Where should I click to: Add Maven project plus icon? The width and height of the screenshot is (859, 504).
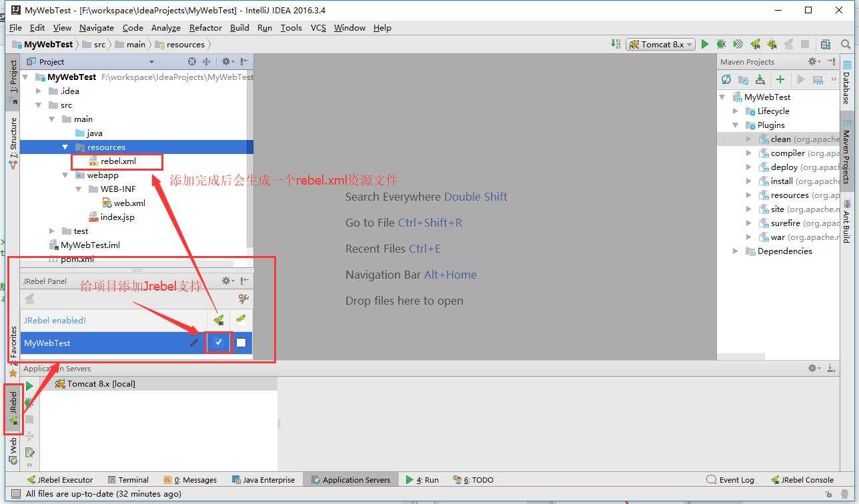pyautogui.click(x=780, y=79)
